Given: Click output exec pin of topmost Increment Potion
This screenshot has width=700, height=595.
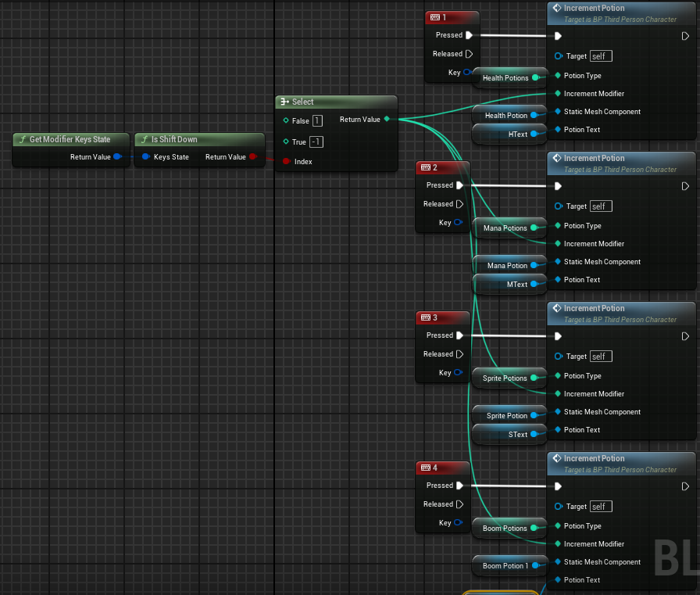Looking at the screenshot, I should 685,36.
